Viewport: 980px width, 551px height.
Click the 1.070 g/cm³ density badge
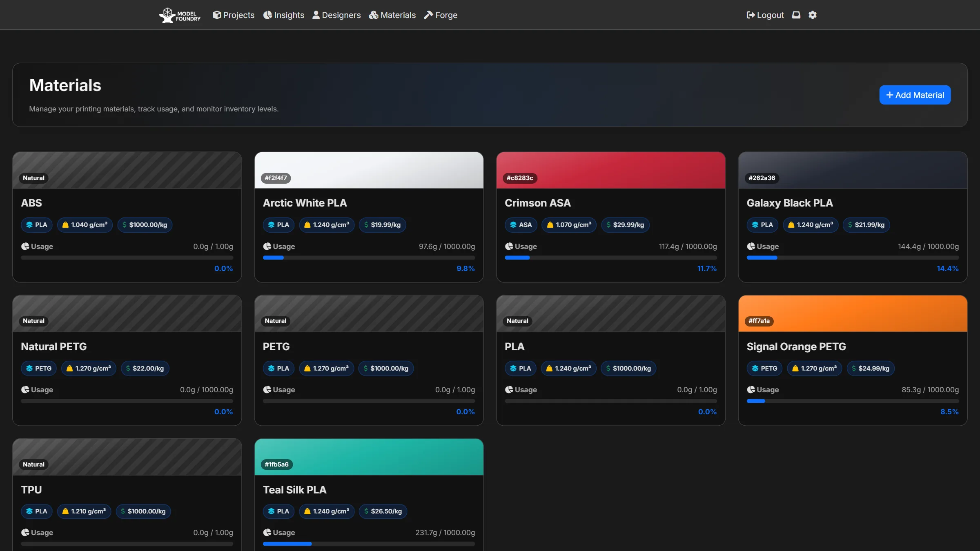click(x=569, y=225)
